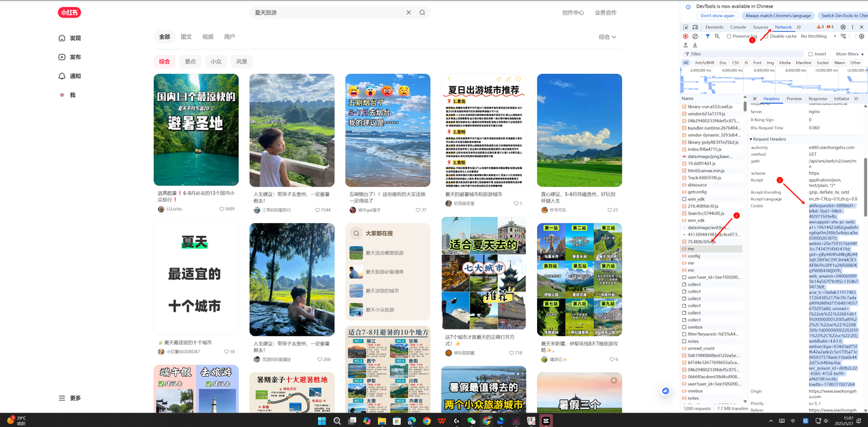Open the Windows Start menu
This screenshot has height=427, width=868.
click(321, 421)
